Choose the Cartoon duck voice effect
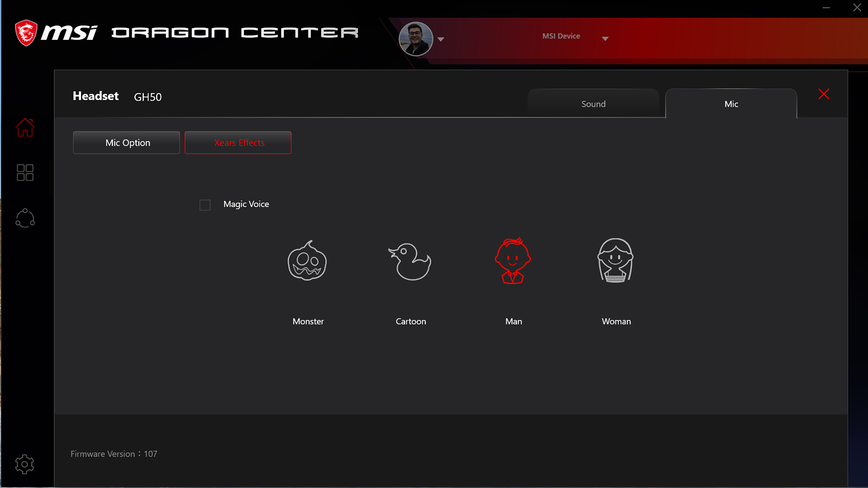 pos(410,261)
